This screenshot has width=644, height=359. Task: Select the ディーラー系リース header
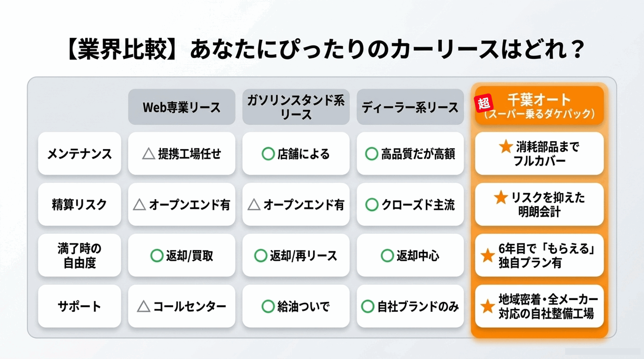click(410, 107)
